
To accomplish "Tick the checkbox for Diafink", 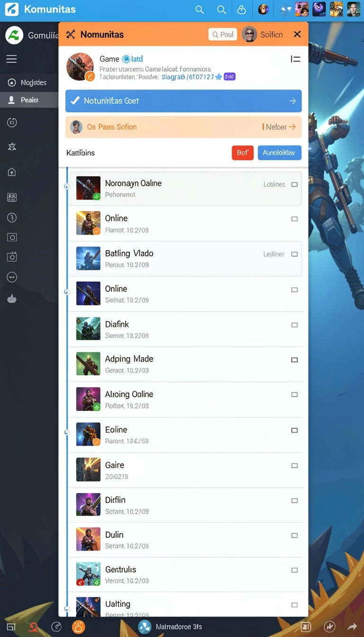I will pos(294,325).
